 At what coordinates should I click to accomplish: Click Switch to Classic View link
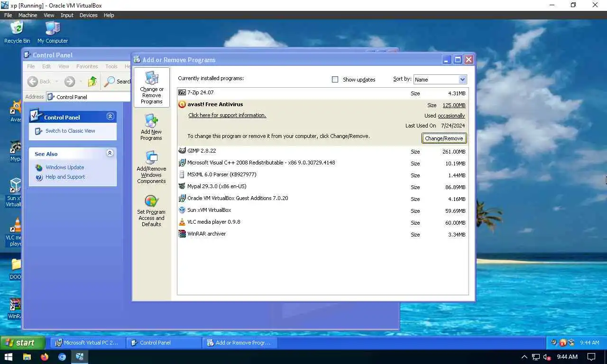pos(70,131)
